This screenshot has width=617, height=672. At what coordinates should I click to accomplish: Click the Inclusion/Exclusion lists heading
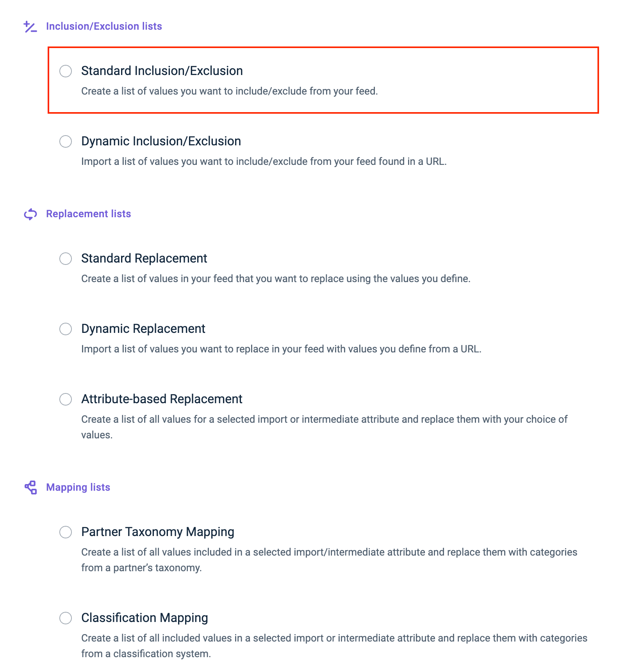pyautogui.click(x=104, y=26)
